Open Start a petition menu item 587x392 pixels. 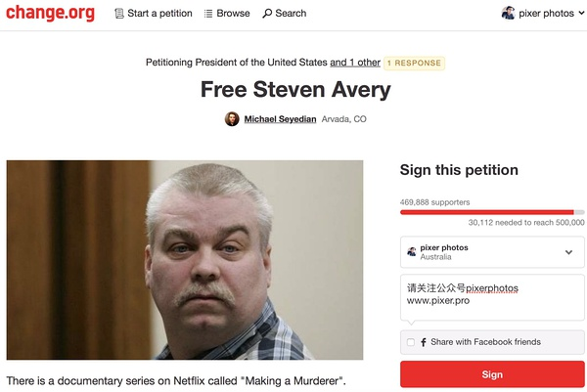[154, 14]
